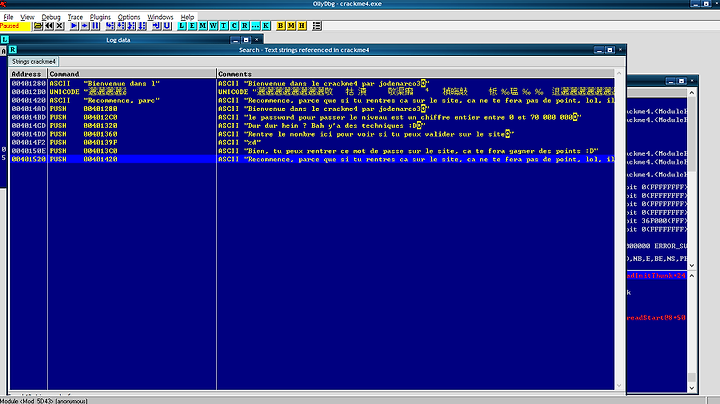Open the Help menu
Viewport: 720px width, 404px height.
(x=187, y=17)
